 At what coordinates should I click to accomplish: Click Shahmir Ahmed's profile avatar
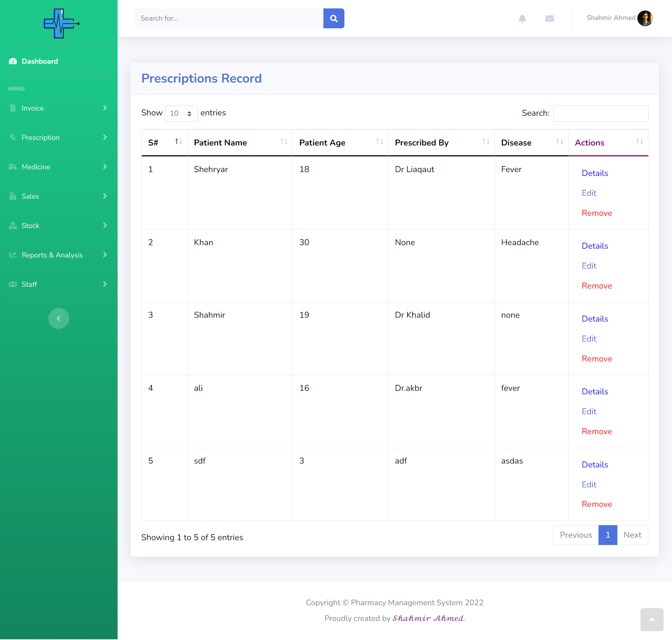point(645,18)
